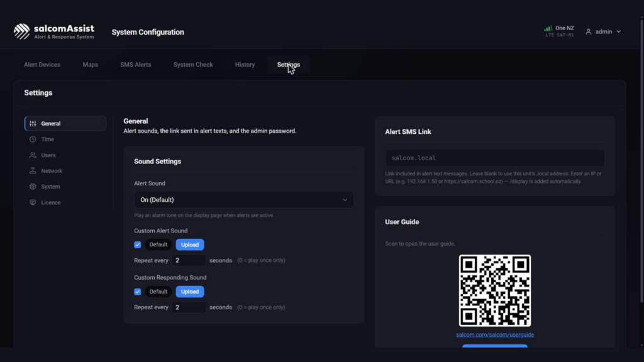Focus Custom Responding Sound repeat seconds field
The image size is (644, 362).
189,307
